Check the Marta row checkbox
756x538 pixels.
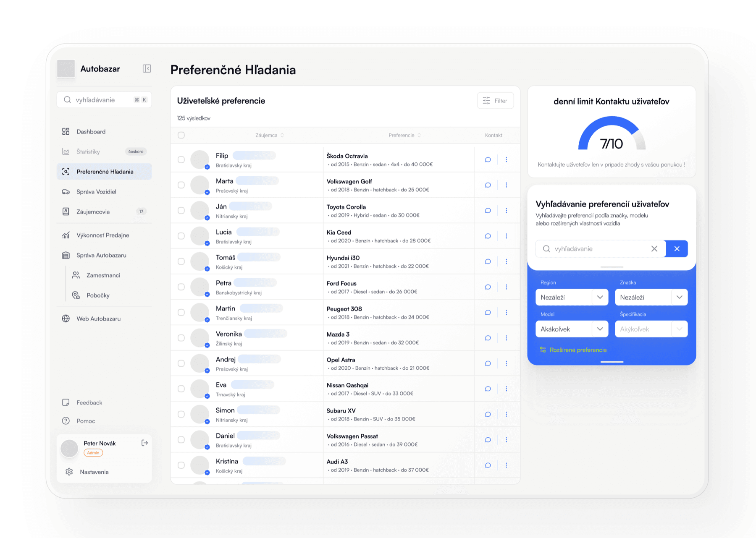tap(181, 185)
